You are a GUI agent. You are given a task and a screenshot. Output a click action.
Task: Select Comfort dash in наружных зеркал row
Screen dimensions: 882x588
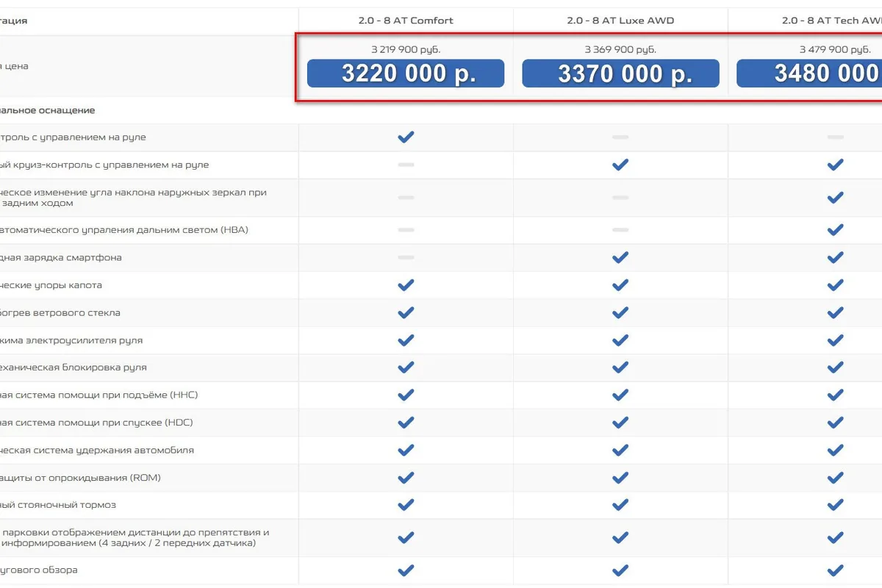(406, 198)
